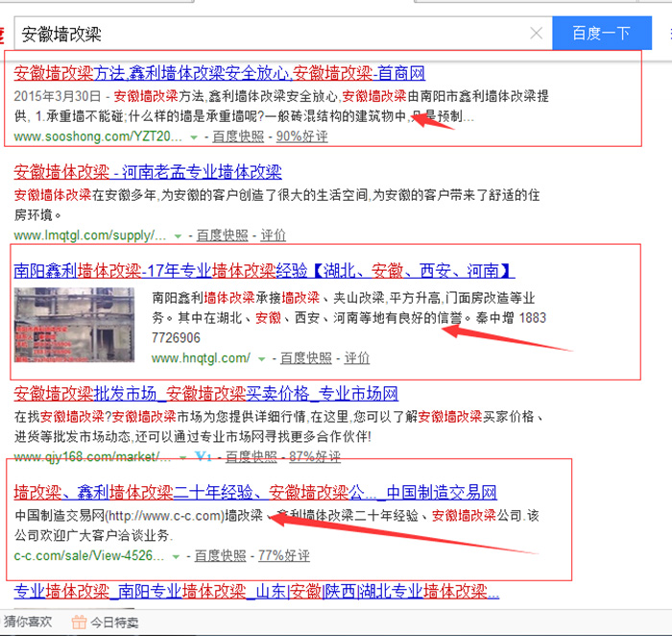Expand dropdown arrow beside www.lmqtgl.com URL
672x636 pixels.
178,235
